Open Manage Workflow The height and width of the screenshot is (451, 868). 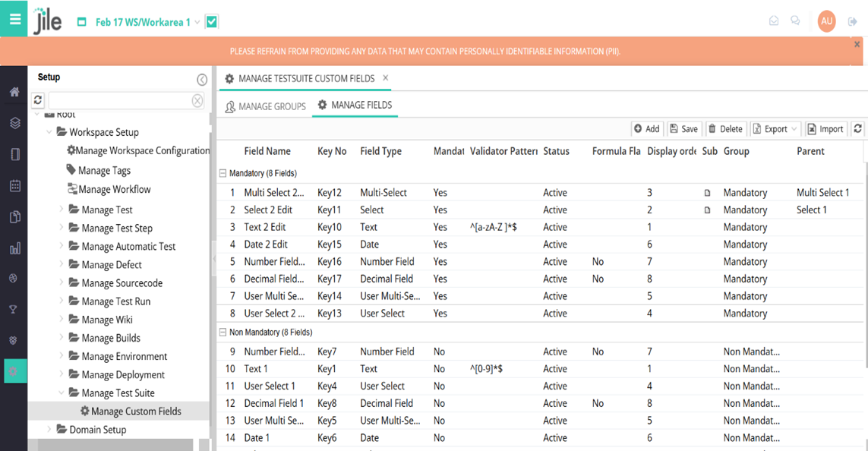109,189
